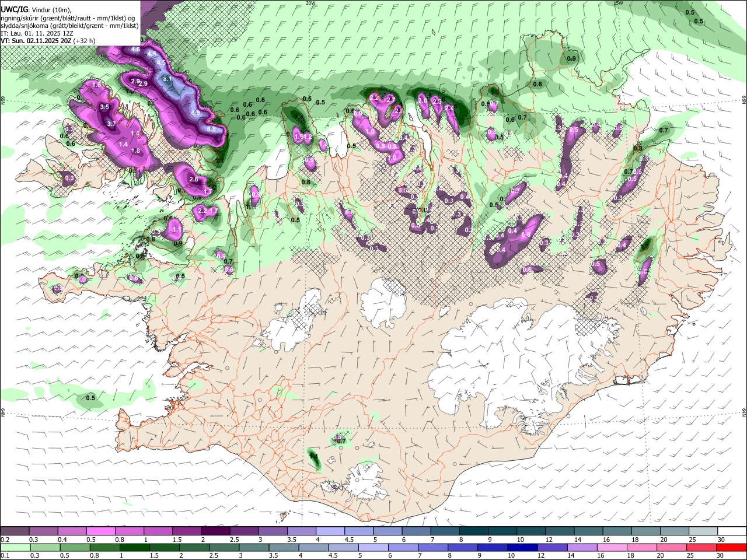Click the 'VT: Sun. 02.11.2025 20Z' line

pos(36,41)
